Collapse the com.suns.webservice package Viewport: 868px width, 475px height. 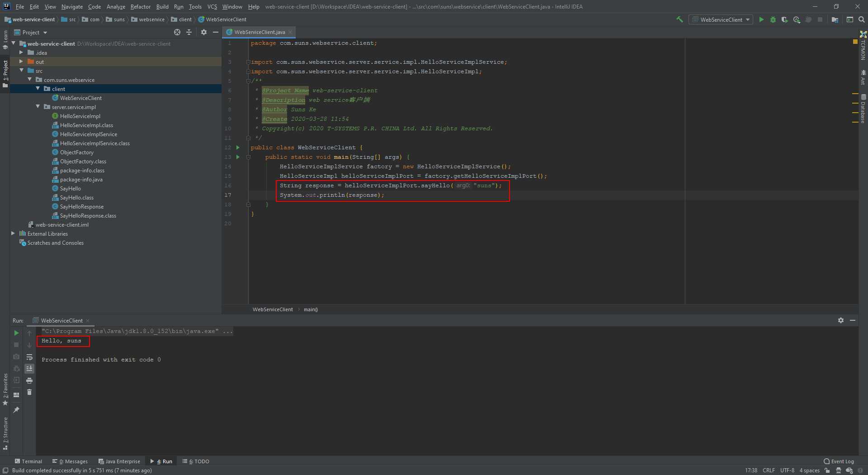pos(29,80)
